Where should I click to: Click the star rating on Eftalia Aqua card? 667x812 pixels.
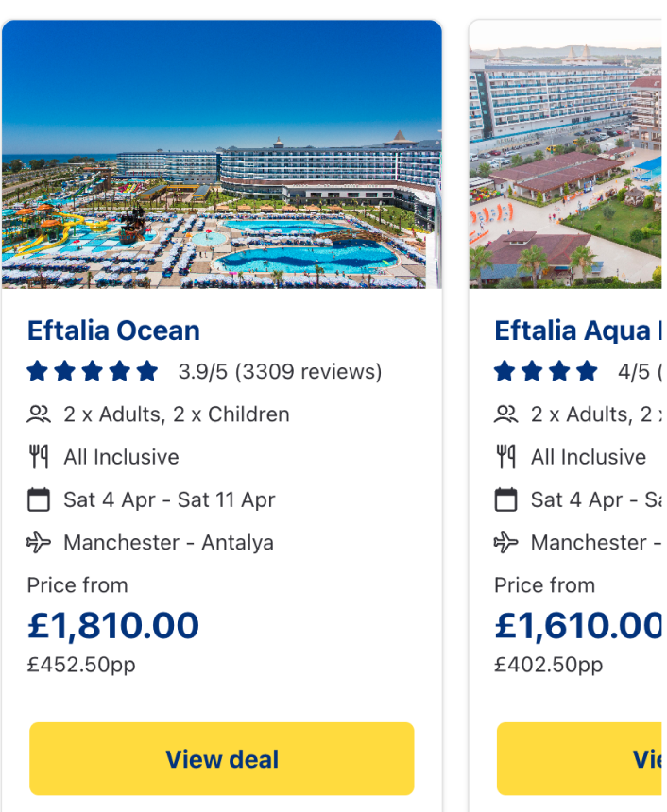click(546, 371)
